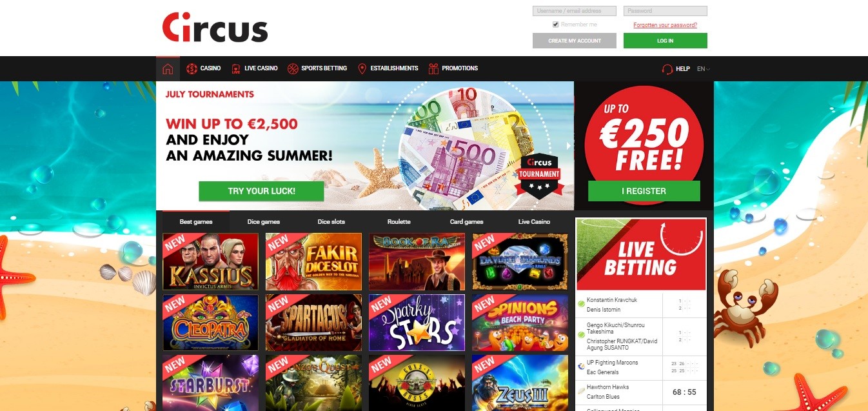Open the Starburst game thumbnail
This screenshot has height=411, width=868.
(211, 383)
